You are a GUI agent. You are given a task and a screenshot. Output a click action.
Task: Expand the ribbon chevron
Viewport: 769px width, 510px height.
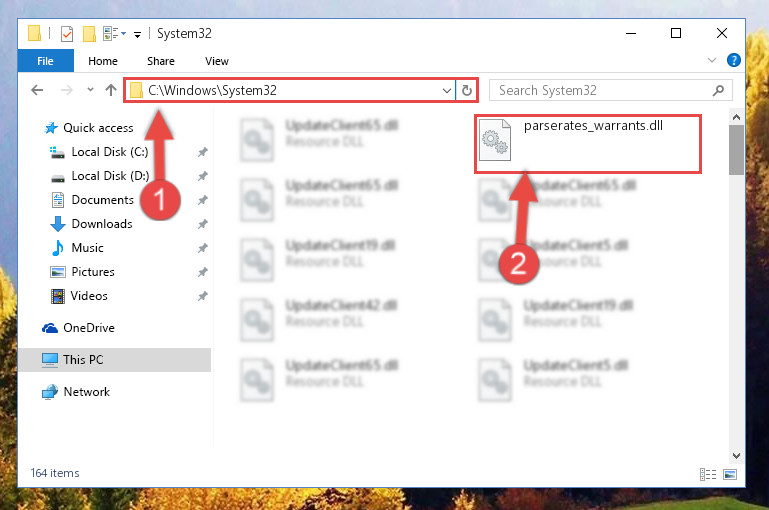tap(712, 60)
